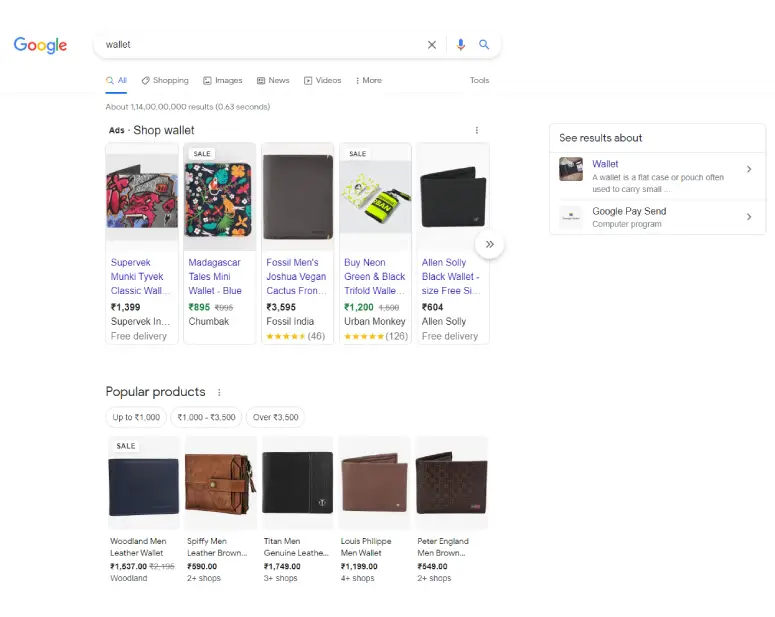Open the Images tab
This screenshot has width=775, height=617.
pos(223,81)
